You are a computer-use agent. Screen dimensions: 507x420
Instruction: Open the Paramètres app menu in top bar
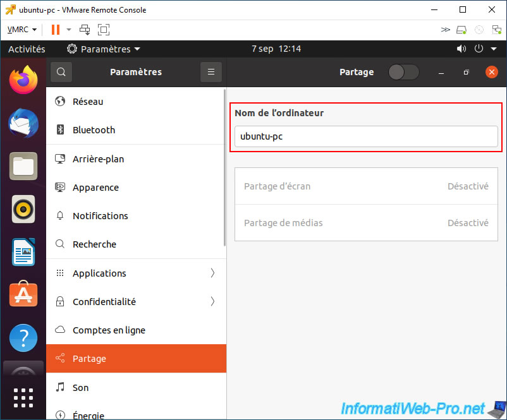tap(104, 49)
